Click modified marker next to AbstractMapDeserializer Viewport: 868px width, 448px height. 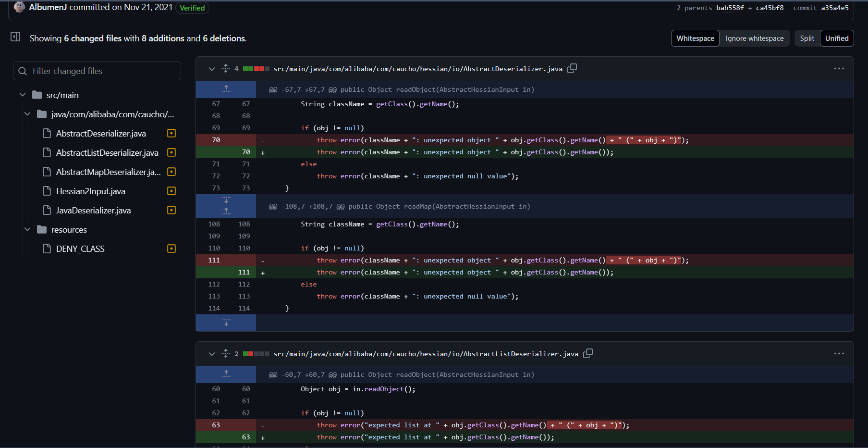pyautogui.click(x=171, y=172)
